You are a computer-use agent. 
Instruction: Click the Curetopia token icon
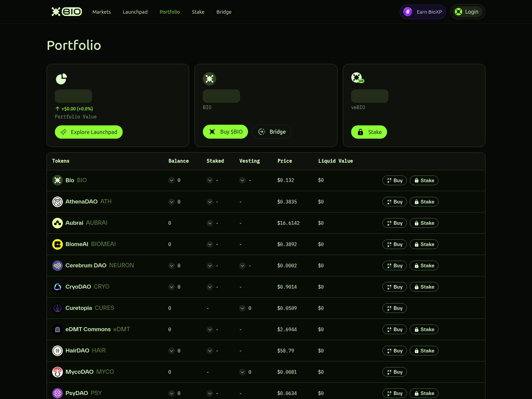(58, 308)
